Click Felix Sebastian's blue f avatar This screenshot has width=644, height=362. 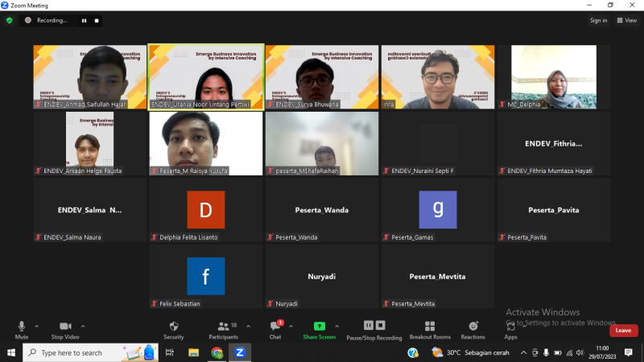tap(206, 276)
